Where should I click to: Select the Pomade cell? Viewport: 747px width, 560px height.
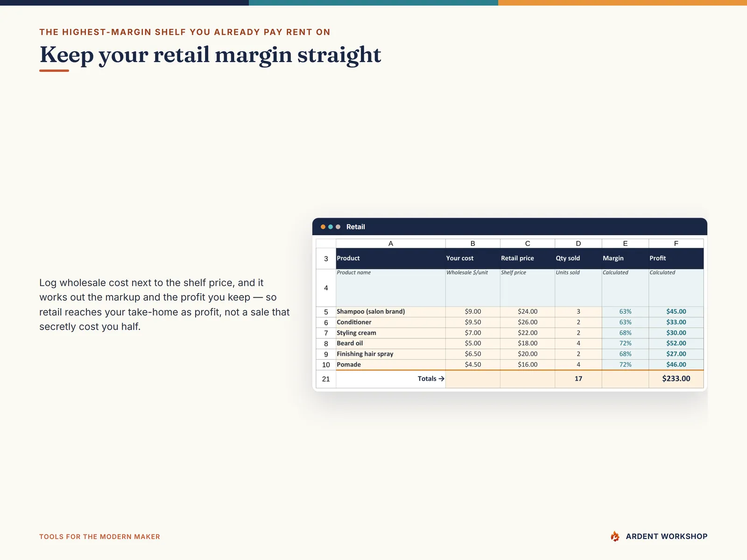(x=391, y=365)
